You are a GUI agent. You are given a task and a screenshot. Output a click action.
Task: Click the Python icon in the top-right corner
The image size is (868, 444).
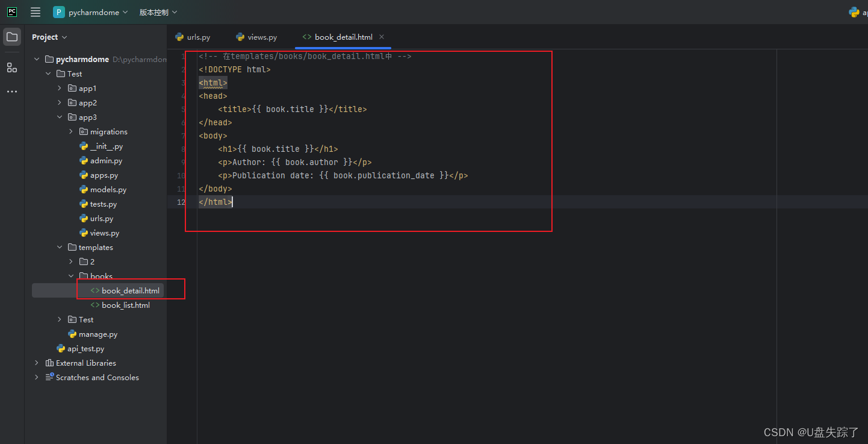(x=855, y=11)
